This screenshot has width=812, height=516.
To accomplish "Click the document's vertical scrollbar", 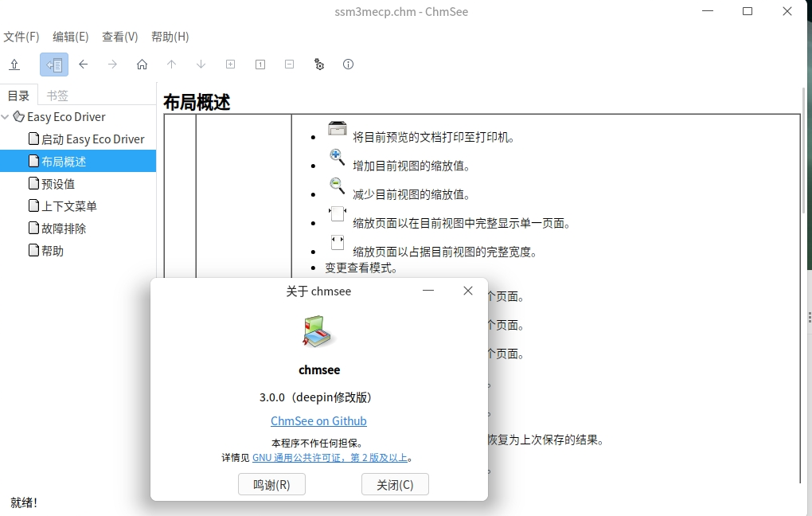I will (x=804, y=150).
